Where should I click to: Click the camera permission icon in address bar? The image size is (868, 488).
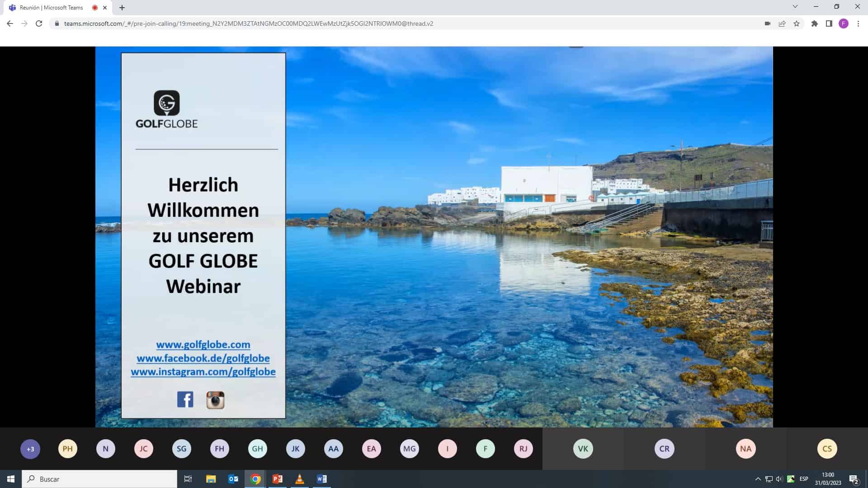click(x=767, y=23)
